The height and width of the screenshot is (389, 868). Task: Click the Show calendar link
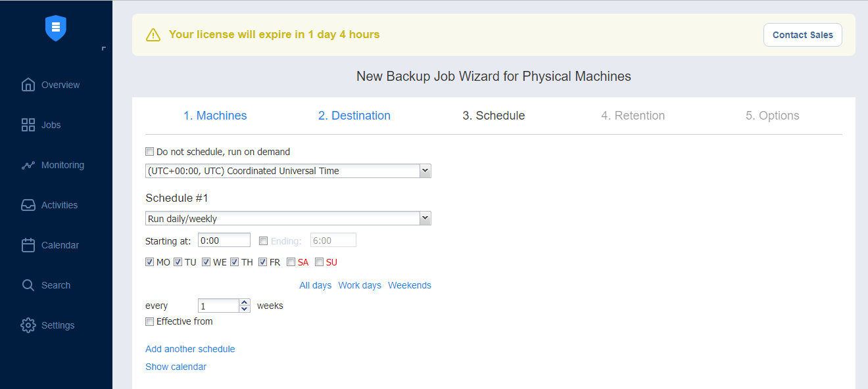pyautogui.click(x=176, y=367)
